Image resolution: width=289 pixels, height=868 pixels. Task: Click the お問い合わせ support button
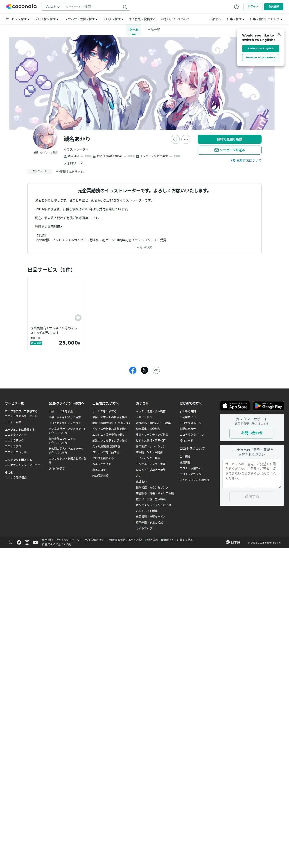click(x=252, y=433)
